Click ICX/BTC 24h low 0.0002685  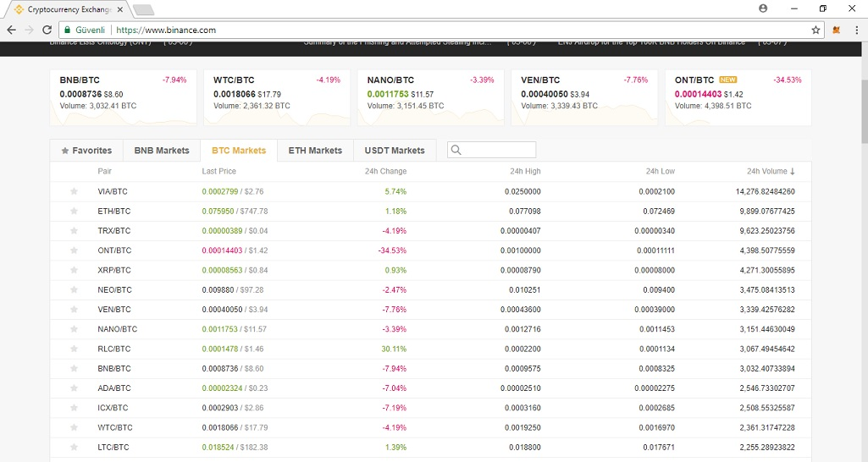(x=656, y=407)
